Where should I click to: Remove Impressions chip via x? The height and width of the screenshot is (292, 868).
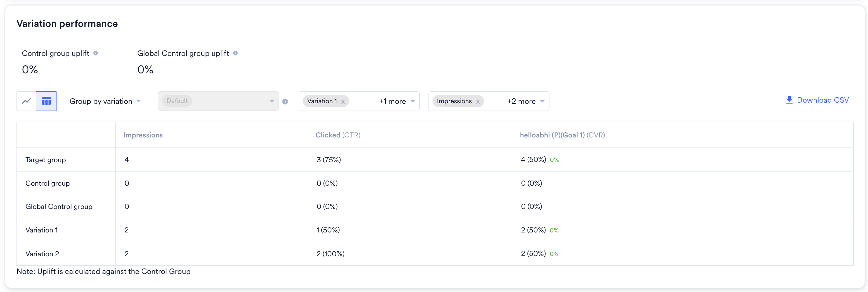click(478, 102)
